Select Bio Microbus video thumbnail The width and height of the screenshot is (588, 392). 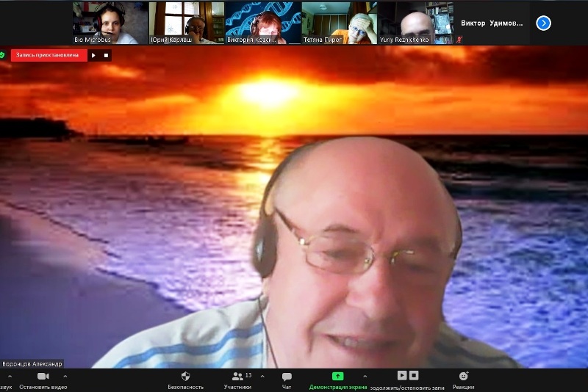pos(111,23)
